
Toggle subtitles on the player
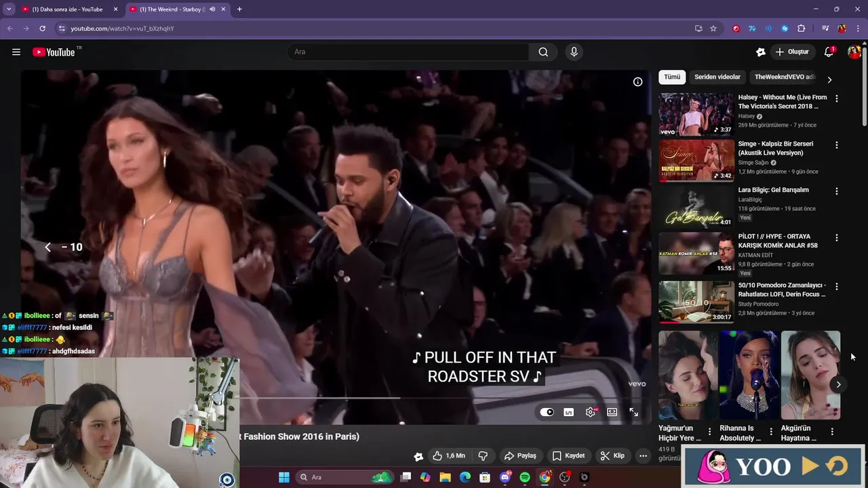click(569, 412)
